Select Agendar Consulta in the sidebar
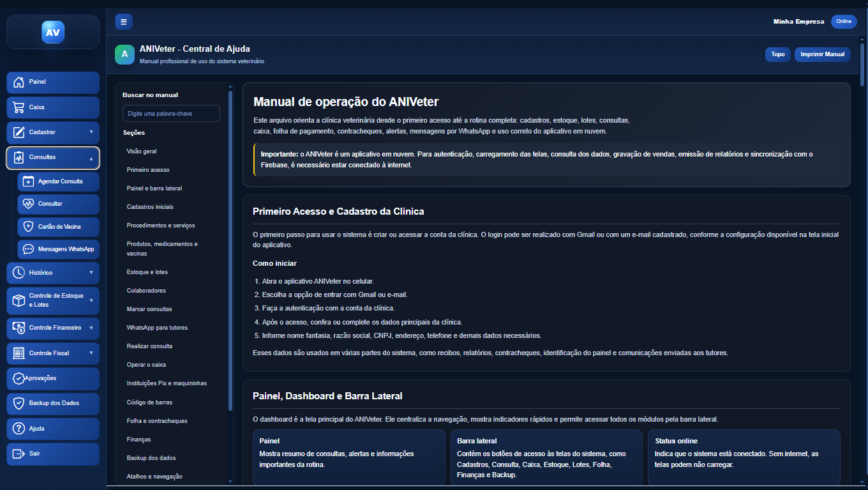This screenshot has width=868, height=490. click(58, 181)
